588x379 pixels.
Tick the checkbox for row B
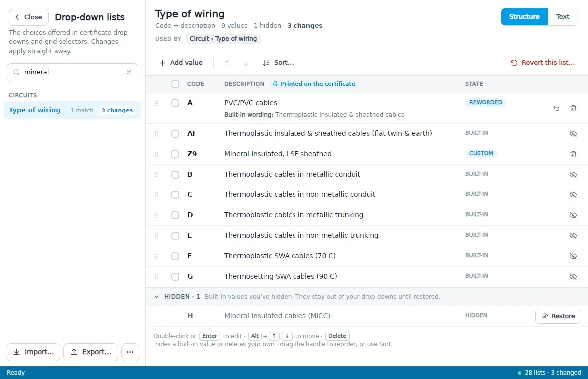pyautogui.click(x=175, y=175)
